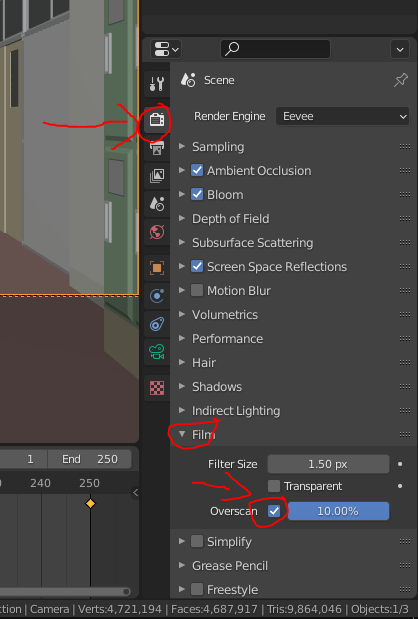Enable the Freestyle checkbox
Viewport: 418px width, 619px height.
coord(197,589)
